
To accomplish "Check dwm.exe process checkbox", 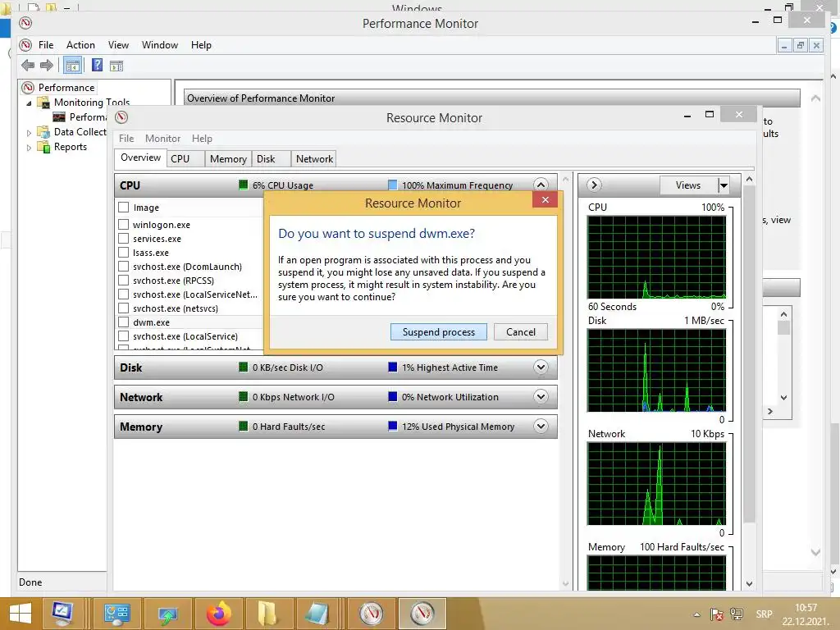I will point(124,322).
